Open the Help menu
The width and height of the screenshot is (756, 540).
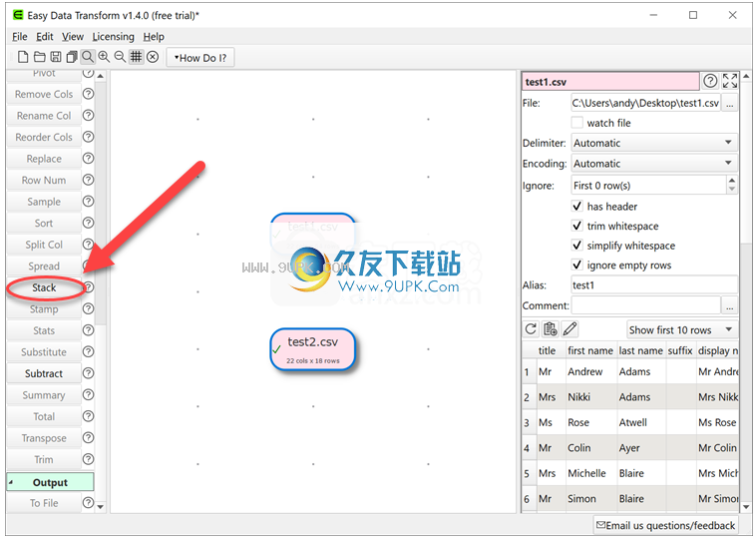pyautogui.click(x=154, y=37)
